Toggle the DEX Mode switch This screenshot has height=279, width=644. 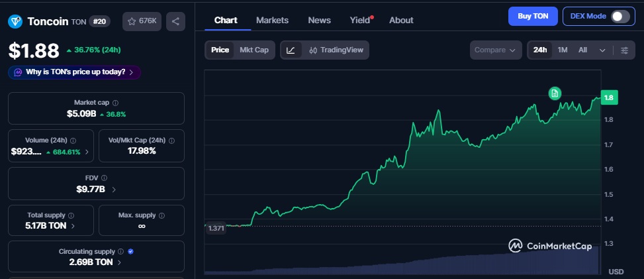tap(620, 17)
